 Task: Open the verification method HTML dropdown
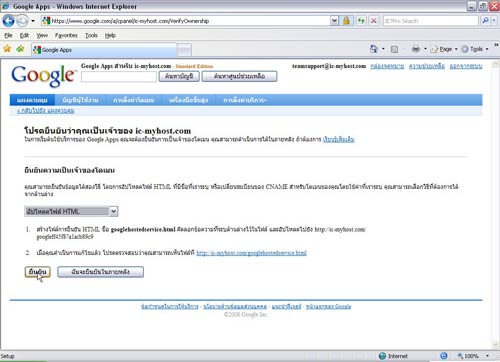pos(71,211)
